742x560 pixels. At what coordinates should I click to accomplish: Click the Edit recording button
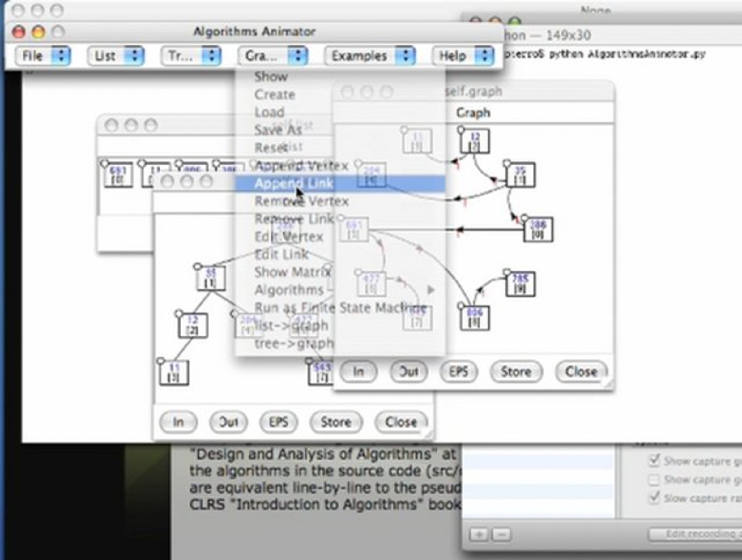695,534
